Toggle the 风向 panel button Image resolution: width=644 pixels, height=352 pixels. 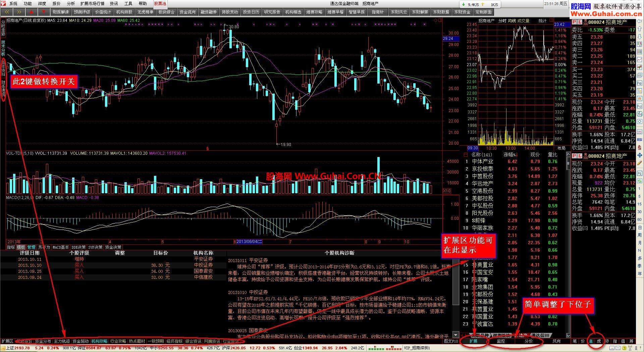pyautogui.click(x=556, y=341)
